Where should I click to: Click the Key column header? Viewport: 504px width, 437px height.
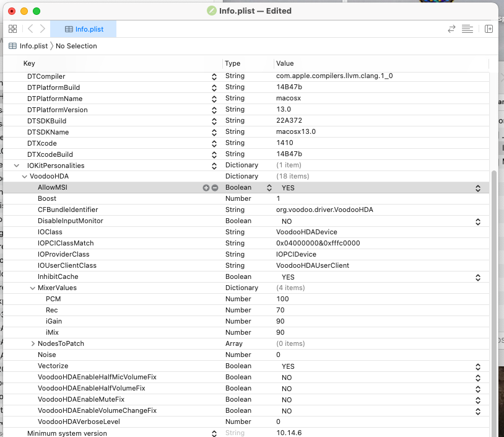(29, 63)
